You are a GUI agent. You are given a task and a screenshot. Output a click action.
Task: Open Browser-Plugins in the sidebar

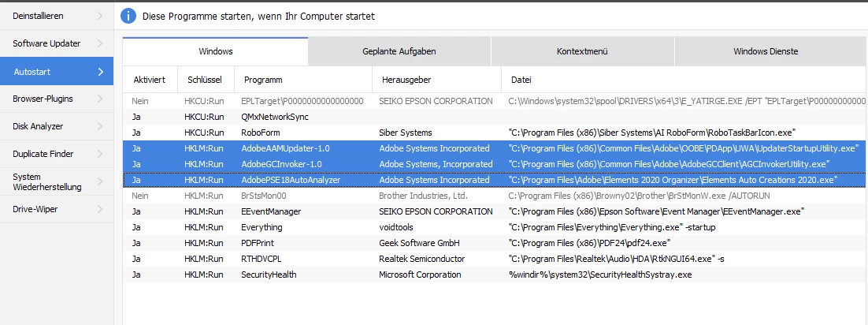[57, 99]
